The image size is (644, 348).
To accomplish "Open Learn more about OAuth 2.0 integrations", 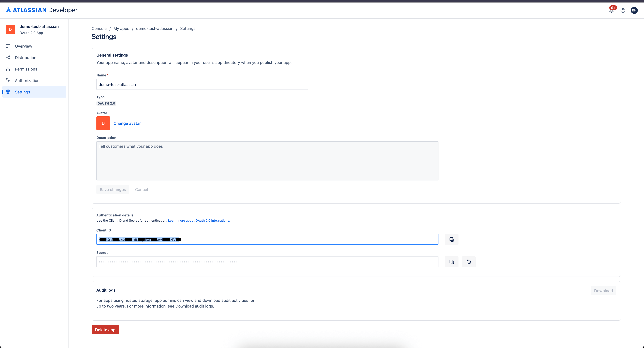I will coord(199,221).
